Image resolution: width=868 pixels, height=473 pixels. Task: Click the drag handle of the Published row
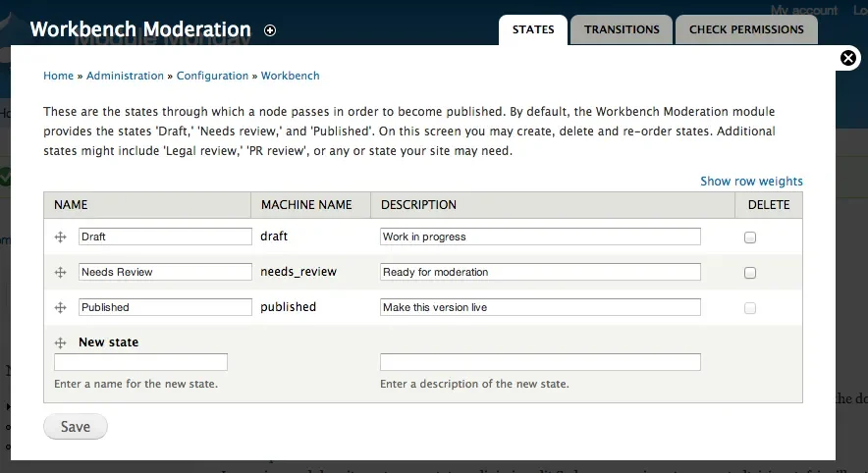[x=60, y=307]
